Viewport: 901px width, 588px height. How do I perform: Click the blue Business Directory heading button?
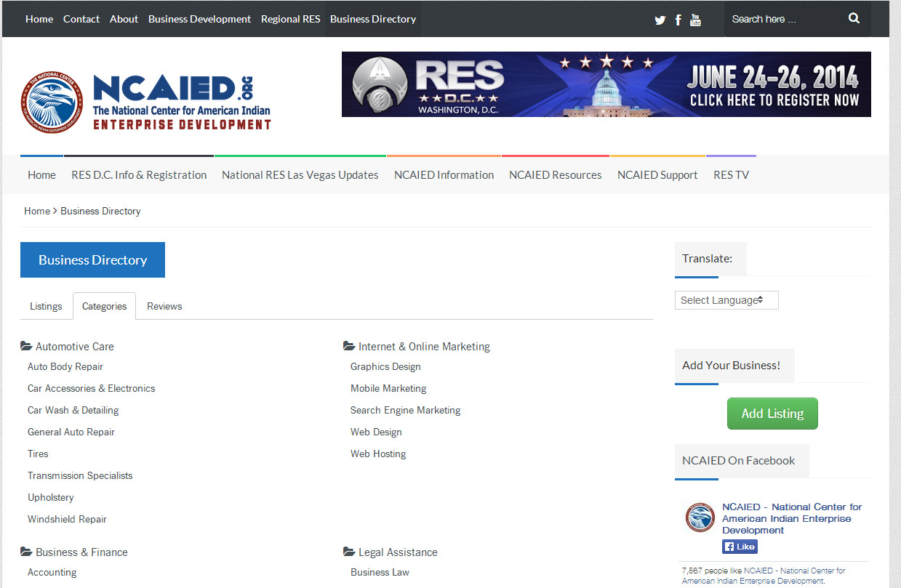[92, 260]
